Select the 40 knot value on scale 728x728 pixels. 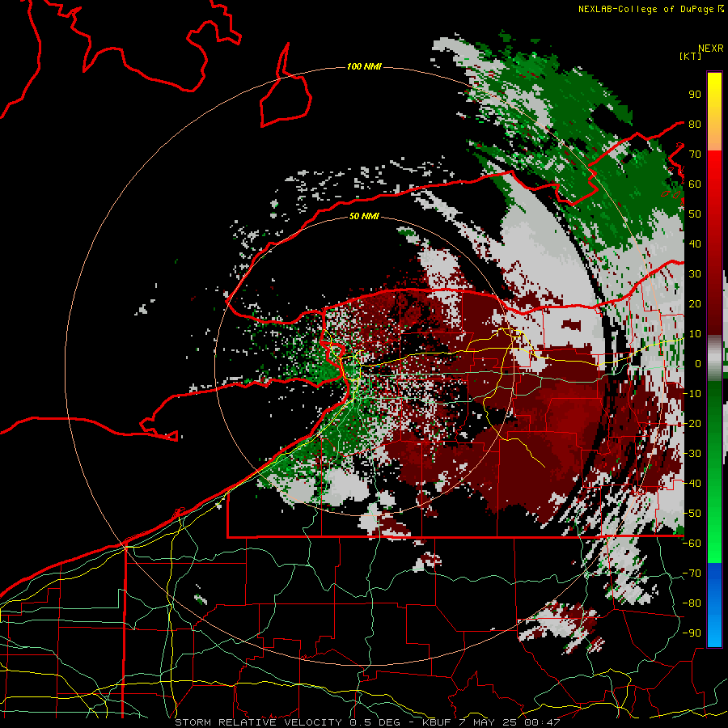pyautogui.click(x=695, y=244)
